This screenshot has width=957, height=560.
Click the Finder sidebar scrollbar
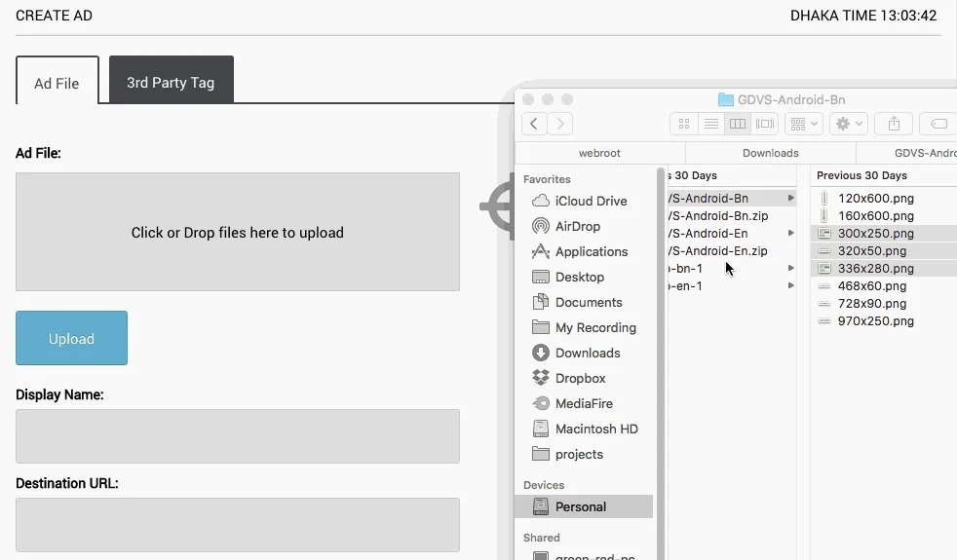(660, 363)
